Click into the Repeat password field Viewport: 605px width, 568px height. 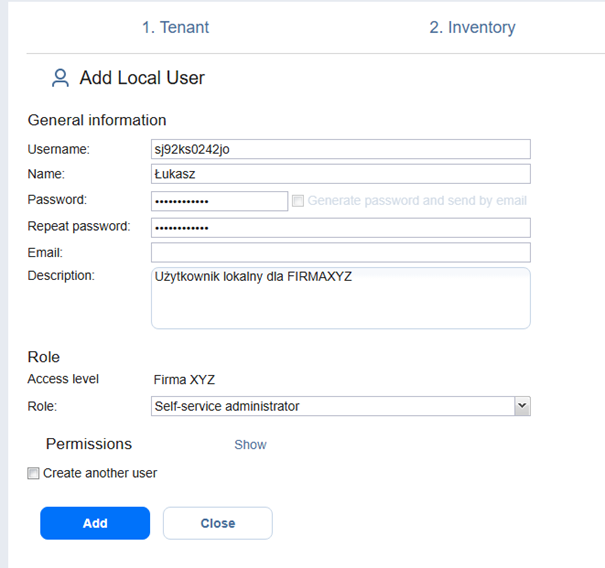coord(340,227)
